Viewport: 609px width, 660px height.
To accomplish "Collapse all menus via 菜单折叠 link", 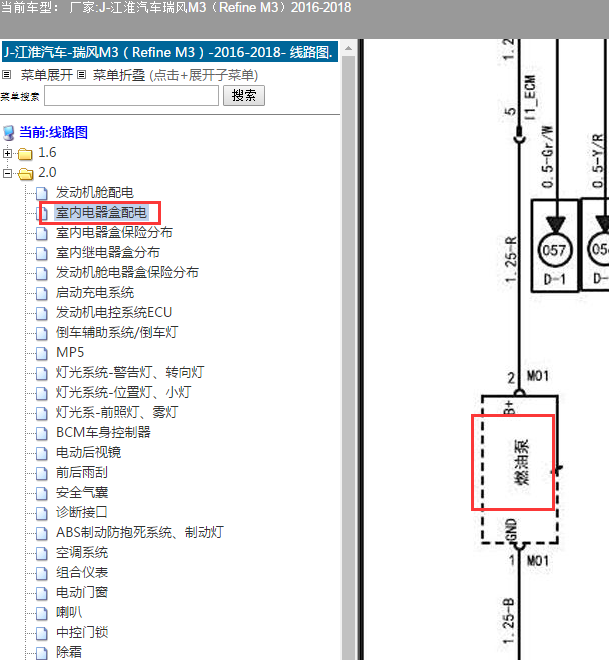I will [x=119, y=75].
